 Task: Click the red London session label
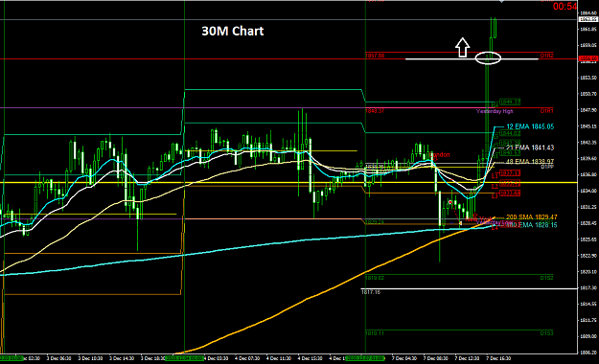[x=440, y=155]
